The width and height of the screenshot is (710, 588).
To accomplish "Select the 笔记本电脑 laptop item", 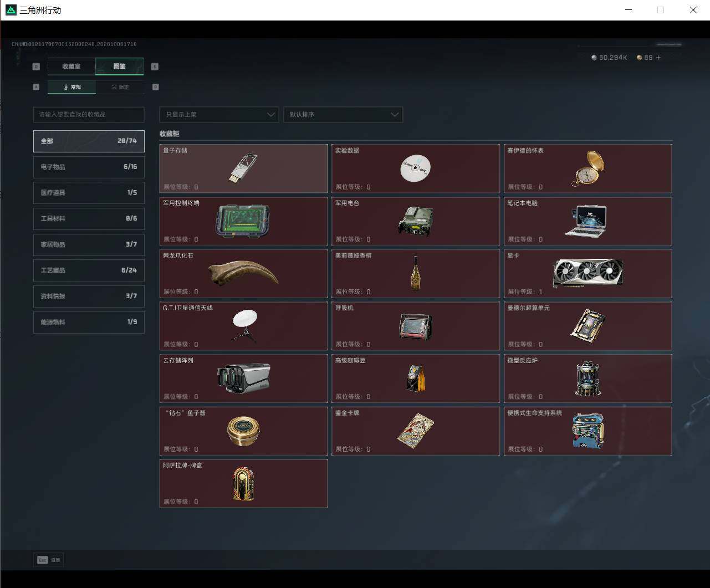I will [x=588, y=221].
